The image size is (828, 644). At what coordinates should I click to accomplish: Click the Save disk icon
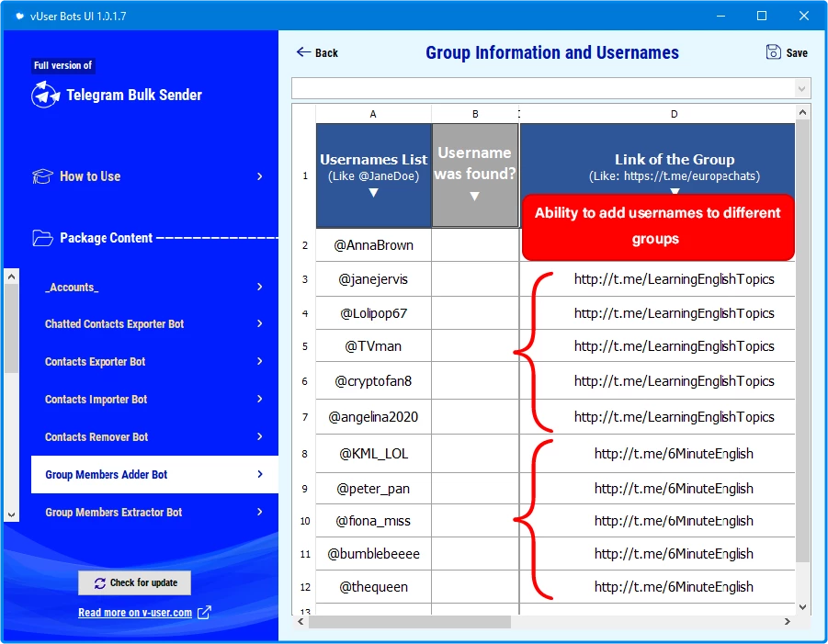[x=774, y=52]
